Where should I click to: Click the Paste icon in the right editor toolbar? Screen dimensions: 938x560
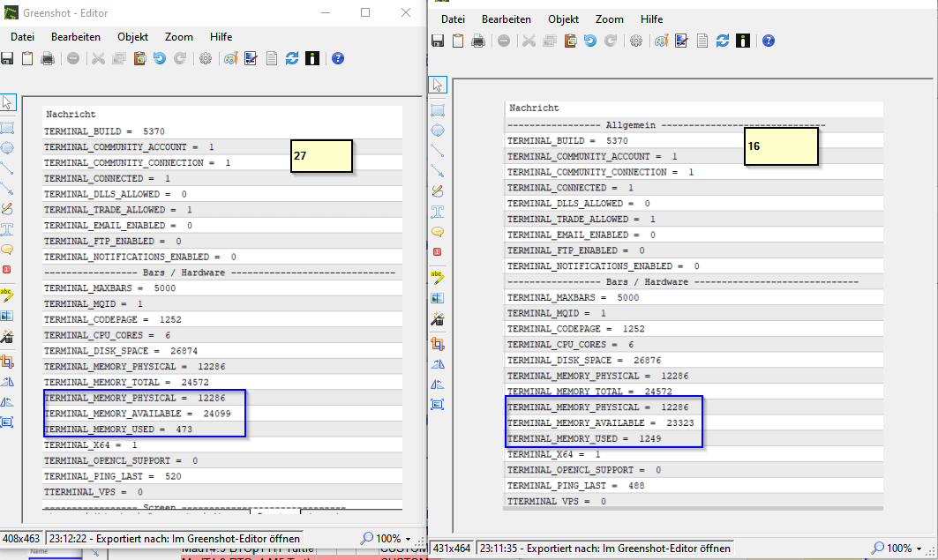(x=570, y=41)
